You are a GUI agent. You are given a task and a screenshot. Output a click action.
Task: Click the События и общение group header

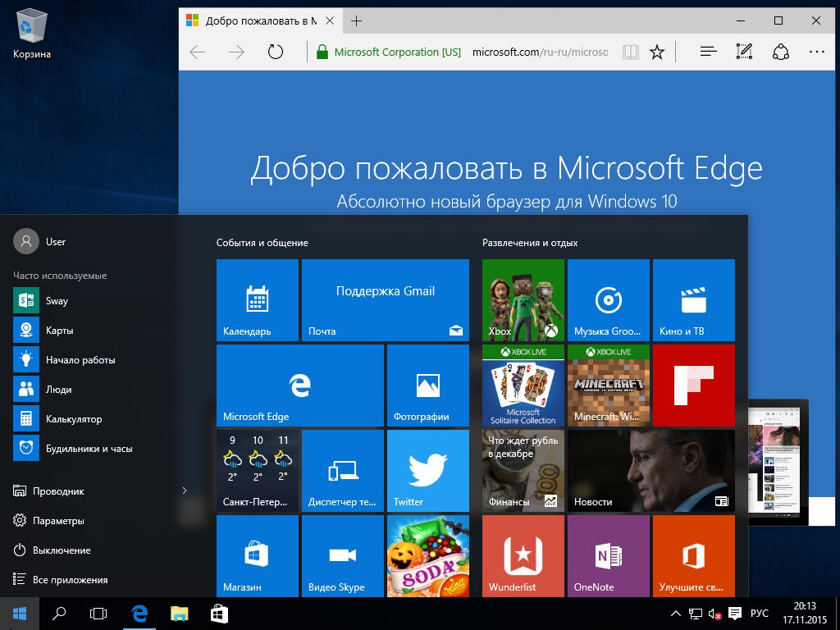tap(262, 243)
